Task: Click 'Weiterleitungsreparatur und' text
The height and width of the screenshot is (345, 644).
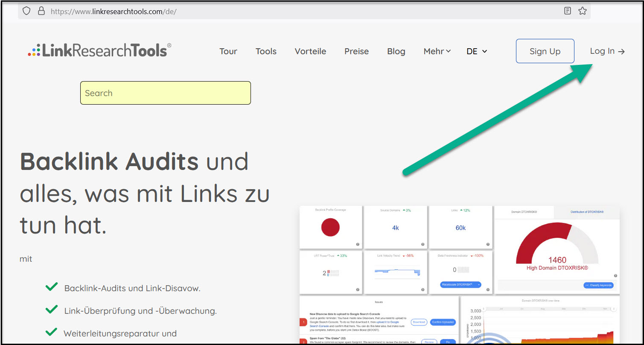Action: [x=120, y=333]
